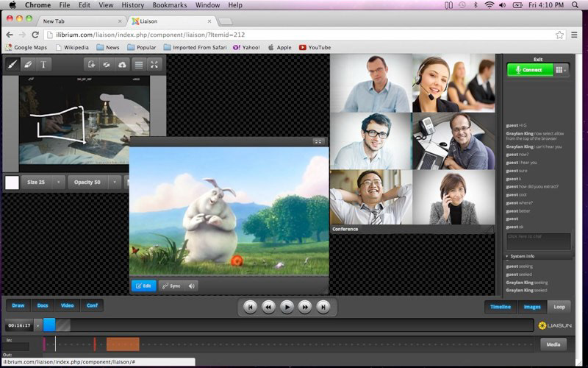The image size is (588, 368).
Task: Open the Apple menu
Action: (x=12, y=5)
